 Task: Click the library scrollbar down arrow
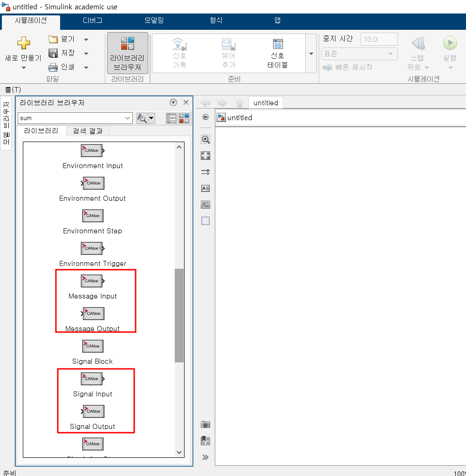coord(179,452)
